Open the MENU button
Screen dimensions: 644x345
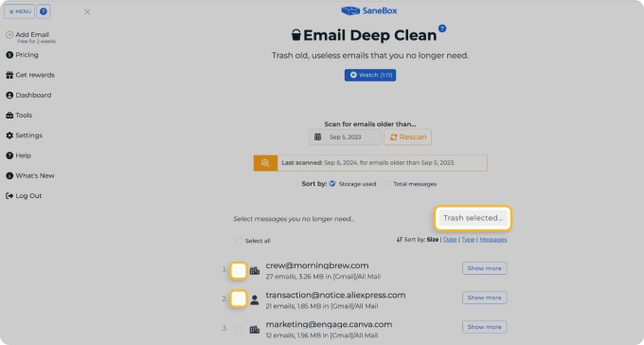19,11
